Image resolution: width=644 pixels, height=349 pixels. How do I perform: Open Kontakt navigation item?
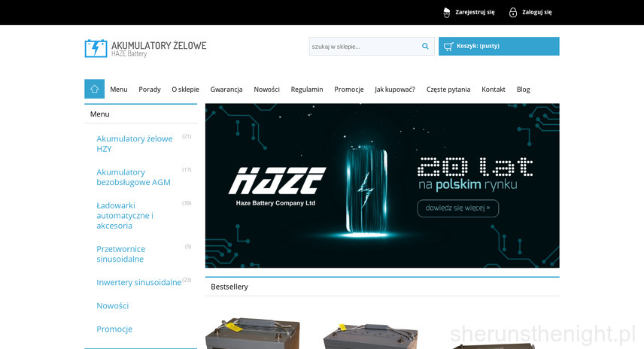pyautogui.click(x=494, y=90)
